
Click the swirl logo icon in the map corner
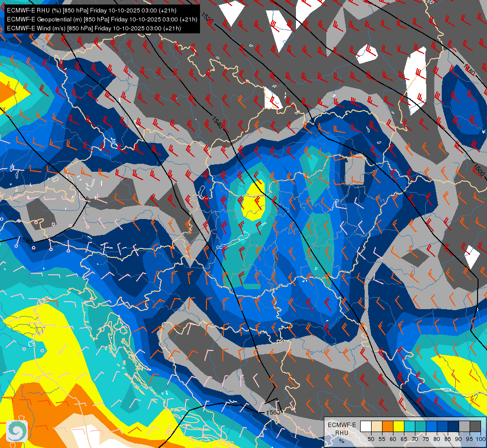(17, 431)
